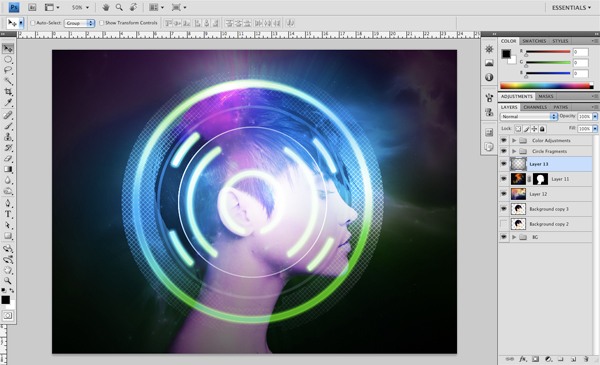
Task: Expand the Circle Fragments group
Action: coord(514,151)
